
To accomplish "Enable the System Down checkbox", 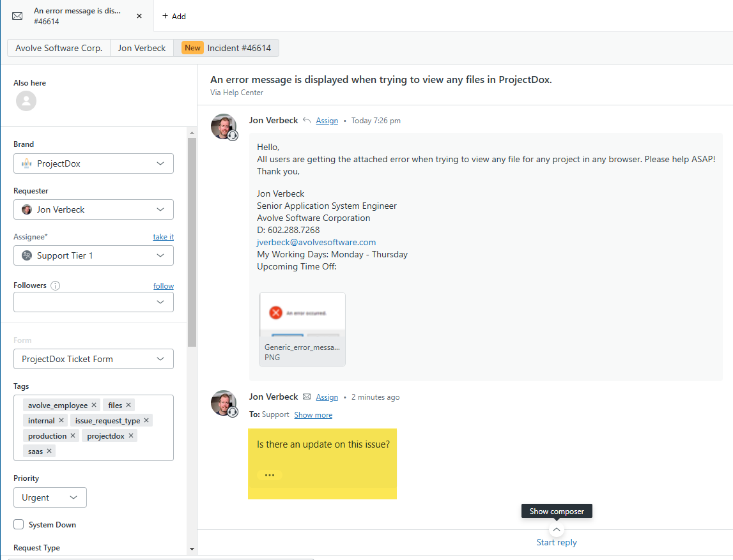I will (x=19, y=524).
